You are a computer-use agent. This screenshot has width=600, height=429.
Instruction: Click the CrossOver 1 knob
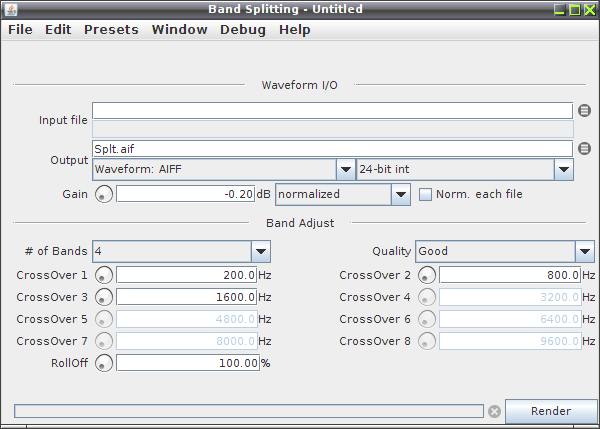pyautogui.click(x=104, y=275)
